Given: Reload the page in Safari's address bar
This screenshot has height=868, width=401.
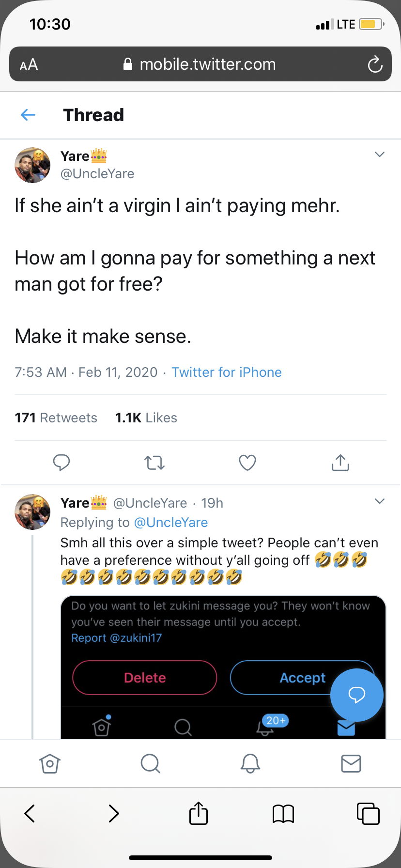Looking at the screenshot, I should coord(375,64).
